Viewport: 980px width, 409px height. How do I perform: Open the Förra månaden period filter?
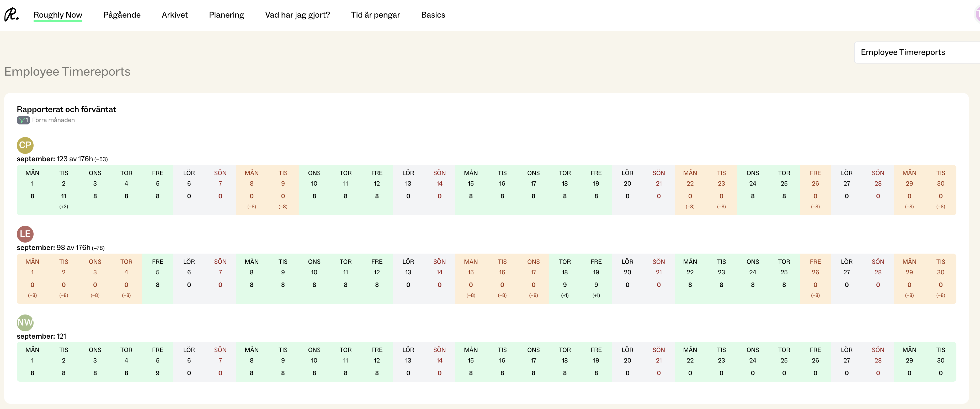[53, 120]
